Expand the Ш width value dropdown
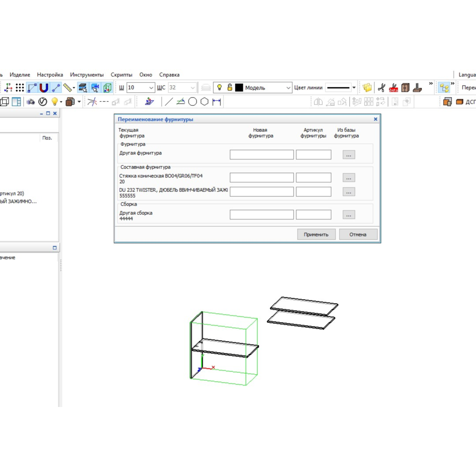This screenshot has width=476, height=476. [151, 88]
